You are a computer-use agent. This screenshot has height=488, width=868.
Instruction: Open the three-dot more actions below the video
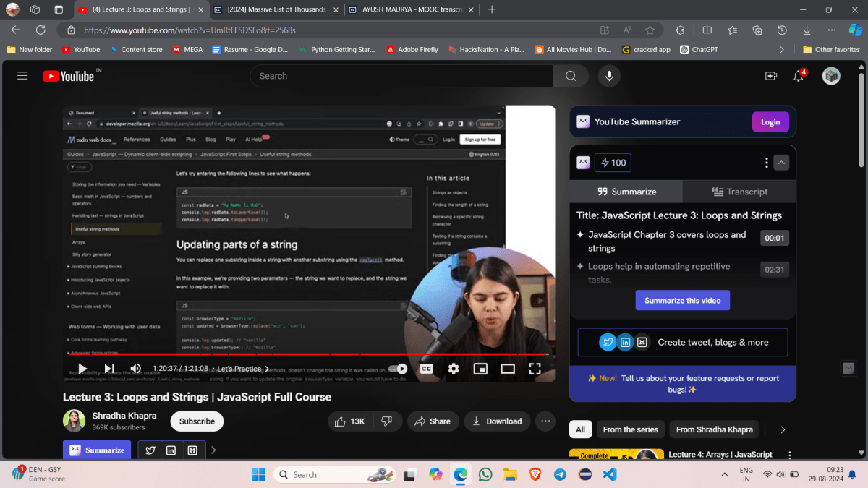tap(545, 421)
